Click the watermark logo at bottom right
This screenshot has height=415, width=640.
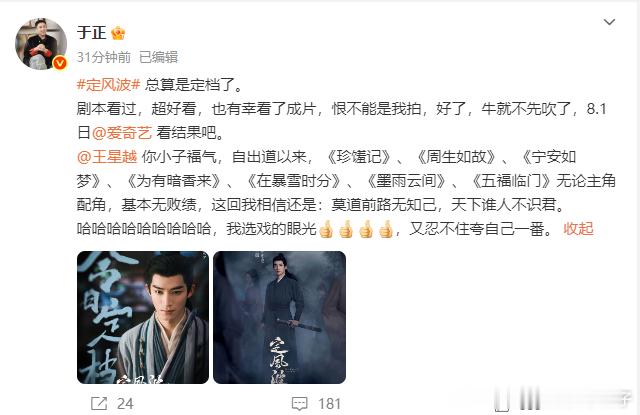(563, 398)
